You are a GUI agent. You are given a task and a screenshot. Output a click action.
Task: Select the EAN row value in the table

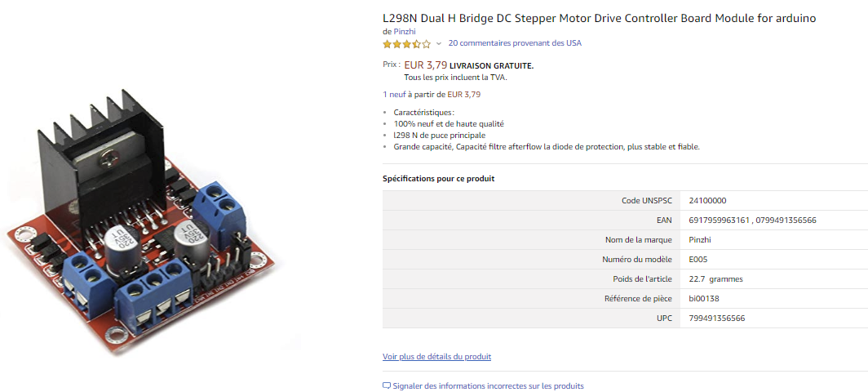coord(752,220)
